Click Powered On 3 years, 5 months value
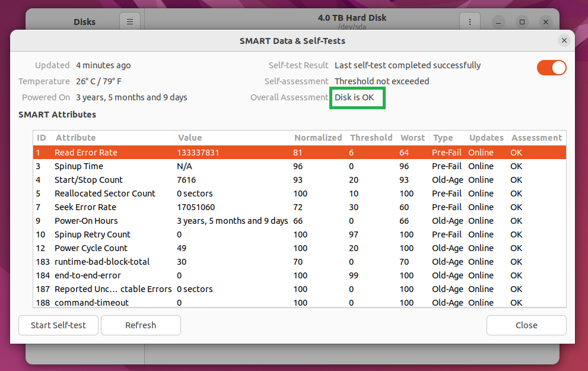 point(132,97)
